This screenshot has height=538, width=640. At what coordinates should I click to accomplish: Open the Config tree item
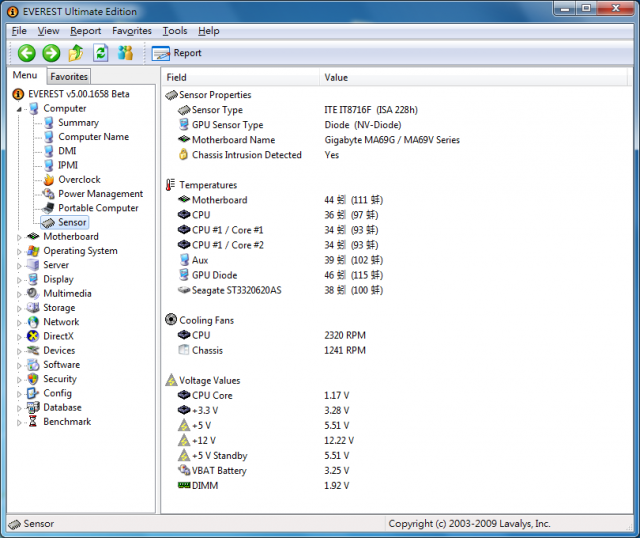(57, 393)
